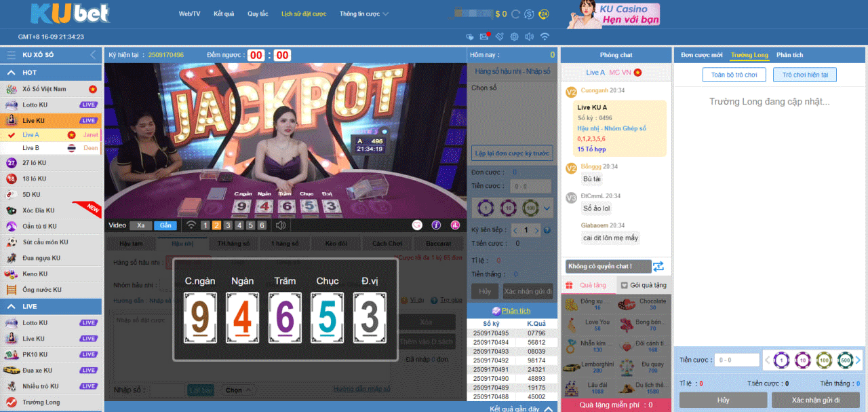868x412 pixels.
Task: Click Lặp lại đơn cược kỳ trước button
Action: coord(512,153)
